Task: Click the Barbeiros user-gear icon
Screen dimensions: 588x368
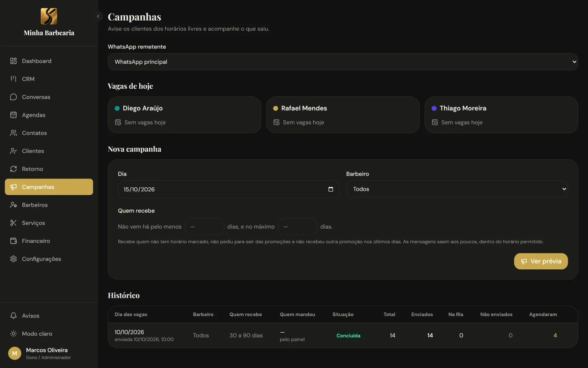Action: tap(14, 205)
